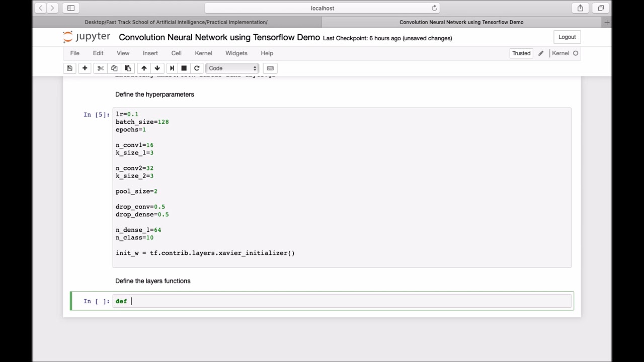Screen dimensions: 644x362
Task: Insert cell below with the plus icon
Action: tap(85, 68)
